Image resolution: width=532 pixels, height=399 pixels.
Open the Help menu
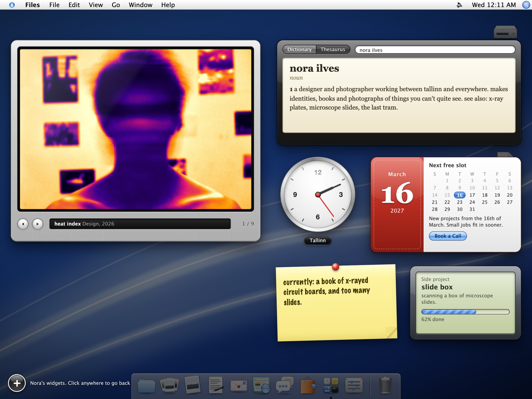click(168, 5)
